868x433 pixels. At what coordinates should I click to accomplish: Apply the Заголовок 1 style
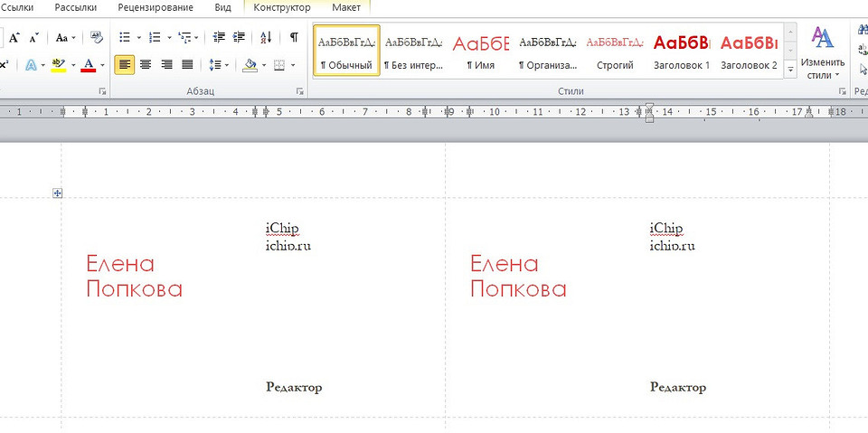click(x=682, y=52)
